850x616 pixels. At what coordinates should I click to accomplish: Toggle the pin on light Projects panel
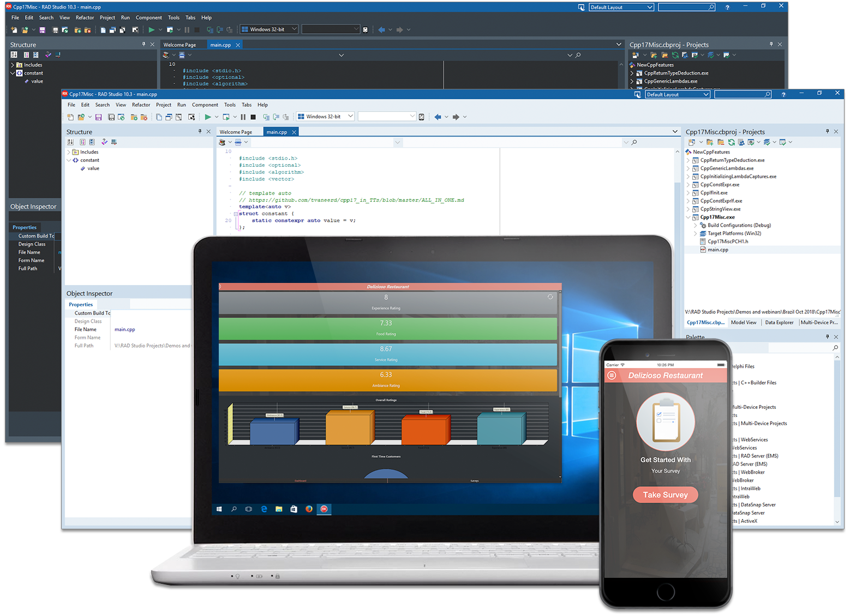pos(827,131)
